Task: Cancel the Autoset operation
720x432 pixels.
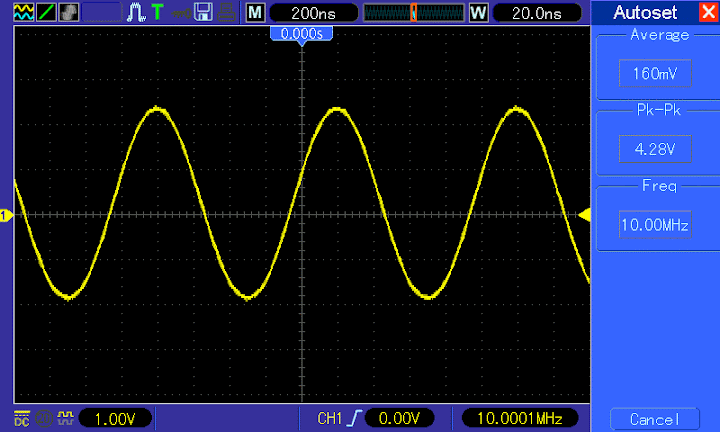Action: [655, 419]
